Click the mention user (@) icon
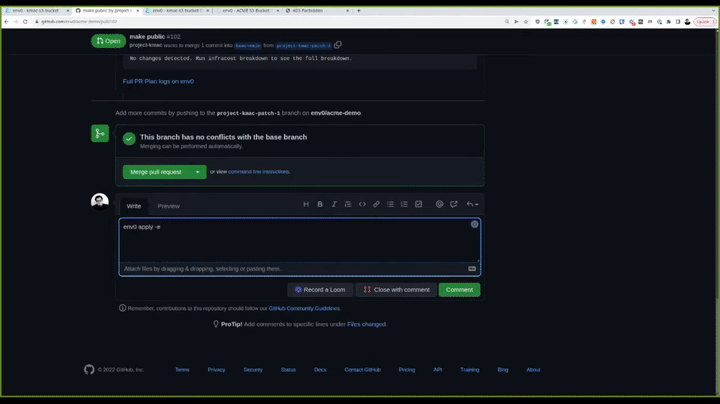Image resolution: width=720 pixels, height=404 pixels. [439, 204]
